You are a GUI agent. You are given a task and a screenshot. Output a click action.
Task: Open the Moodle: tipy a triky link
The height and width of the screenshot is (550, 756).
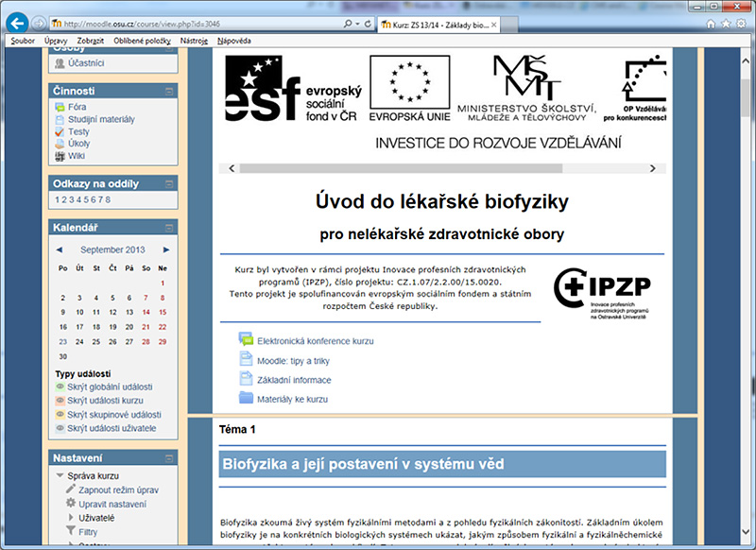tap(293, 361)
